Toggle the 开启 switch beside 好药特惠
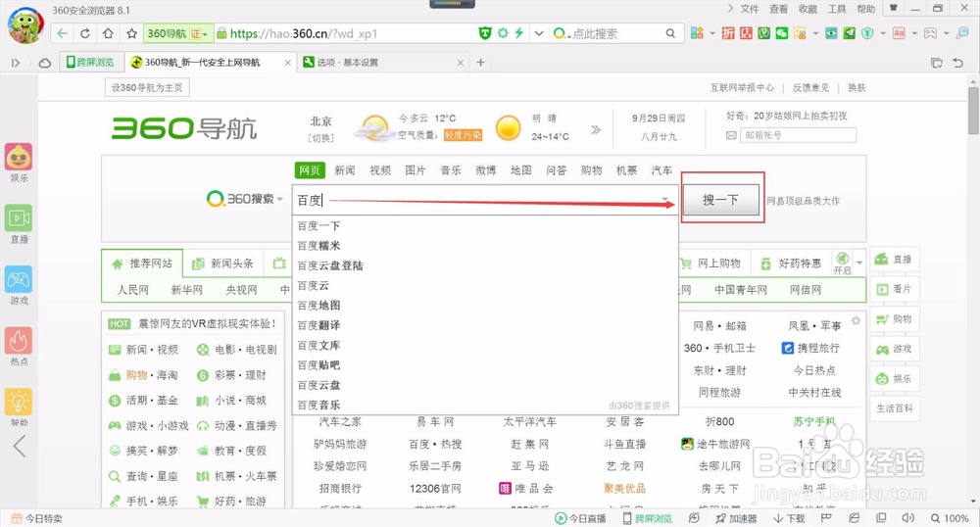This screenshot has height=527, width=980. tap(842, 263)
